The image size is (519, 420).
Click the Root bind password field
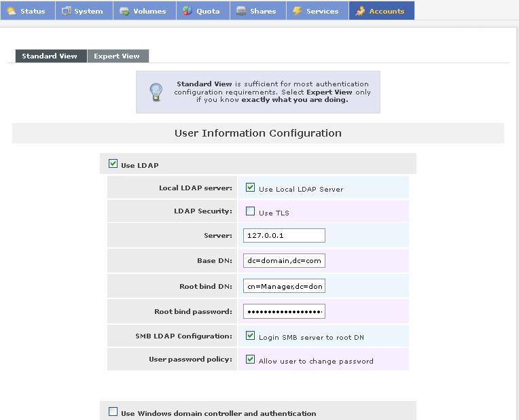[x=284, y=311]
